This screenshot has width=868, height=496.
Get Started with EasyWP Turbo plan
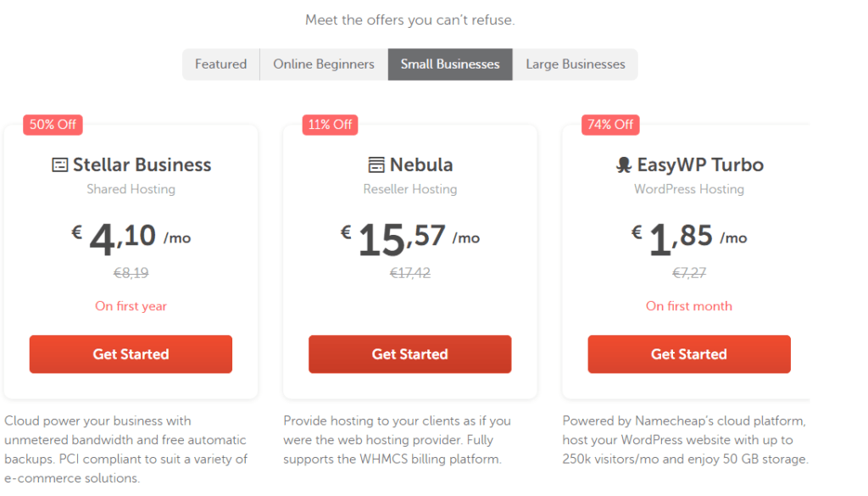[x=689, y=354]
